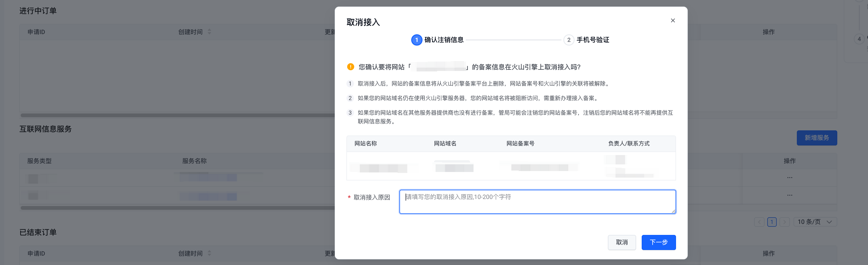The image size is (868, 265).
Task: Close the 取消接入 dialog with X
Action: pyautogui.click(x=672, y=21)
